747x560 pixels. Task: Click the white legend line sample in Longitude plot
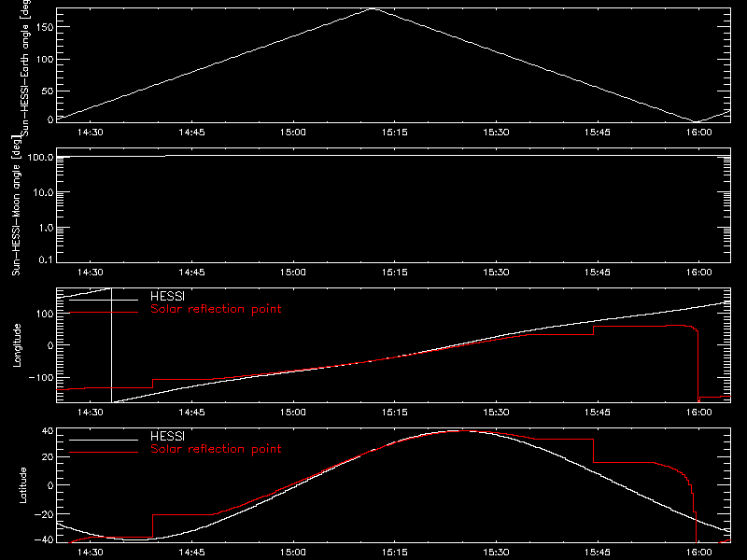pos(104,300)
